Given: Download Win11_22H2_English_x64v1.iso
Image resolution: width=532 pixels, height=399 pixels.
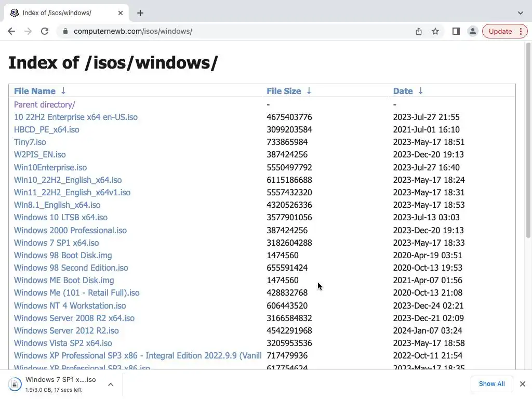Looking at the screenshot, I should pyautogui.click(x=72, y=192).
